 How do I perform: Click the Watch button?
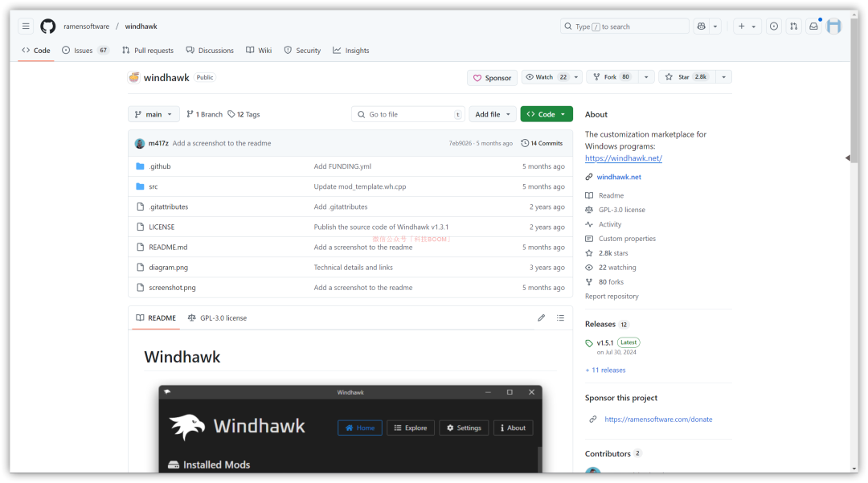coord(547,77)
